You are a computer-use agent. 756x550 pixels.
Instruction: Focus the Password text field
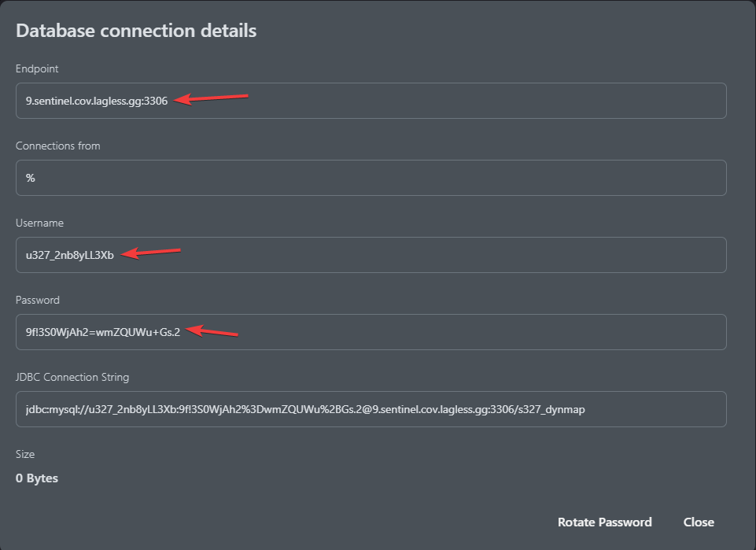(371, 332)
